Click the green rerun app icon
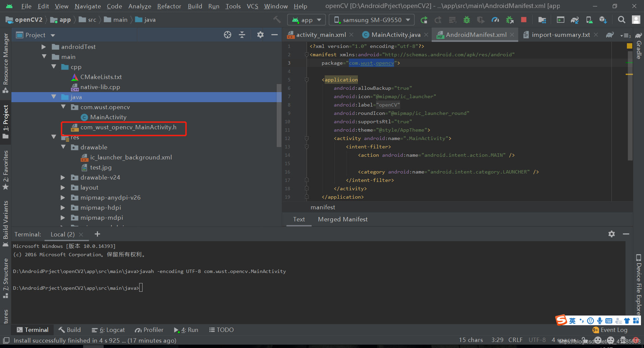The height and width of the screenshot is (348, 644). [424, 20]
